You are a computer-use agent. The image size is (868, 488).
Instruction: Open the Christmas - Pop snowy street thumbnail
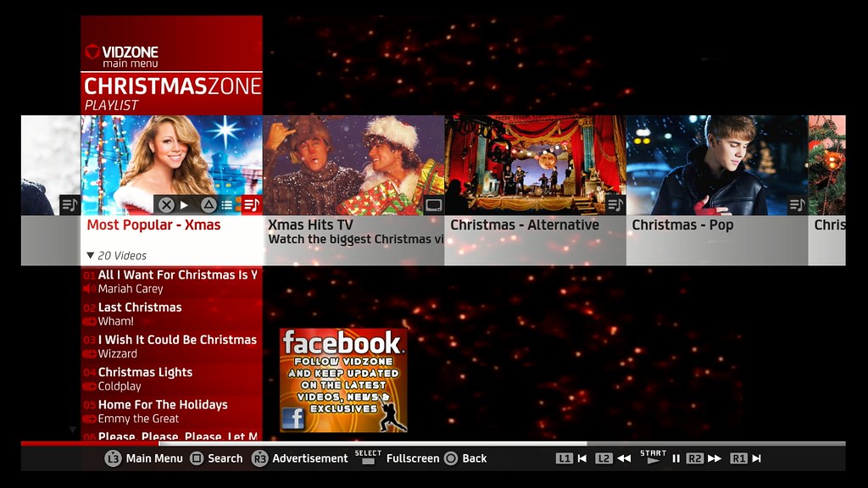pos(717,165)
